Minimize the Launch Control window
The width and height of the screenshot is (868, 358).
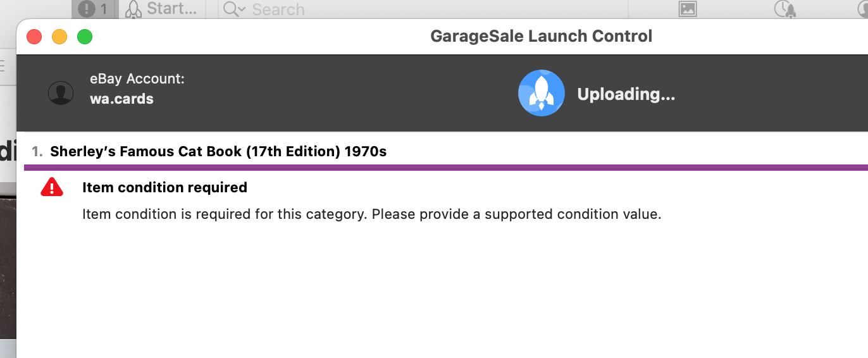click(x=59, y=37)
